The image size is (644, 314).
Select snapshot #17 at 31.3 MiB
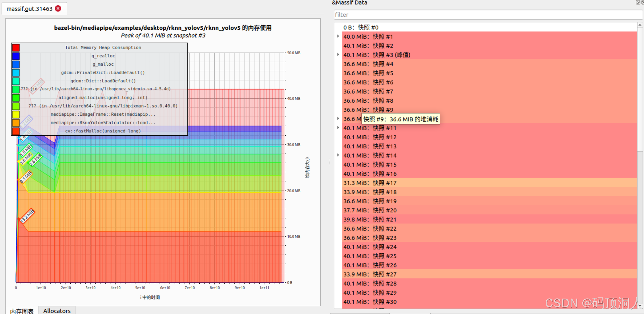point(370,183)
